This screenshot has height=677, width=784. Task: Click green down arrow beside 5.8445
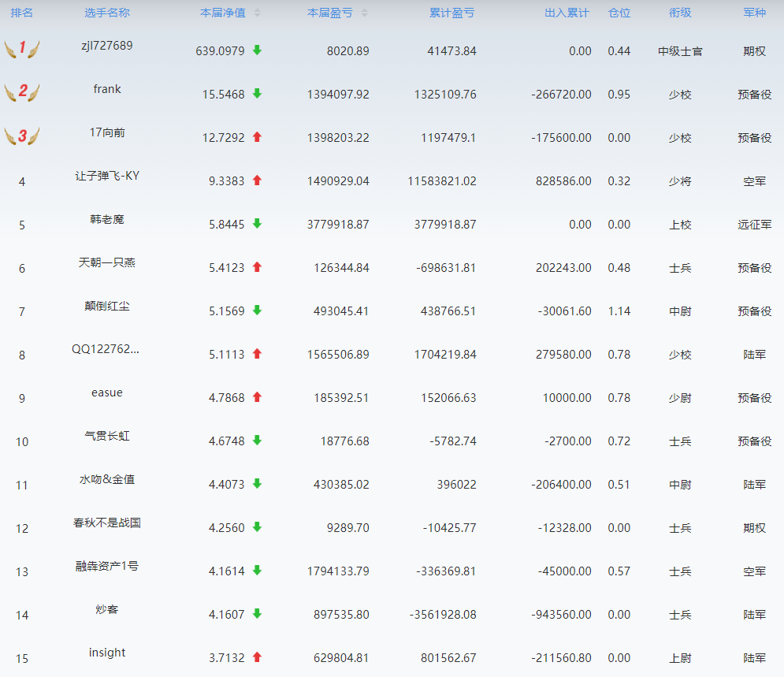257,224
